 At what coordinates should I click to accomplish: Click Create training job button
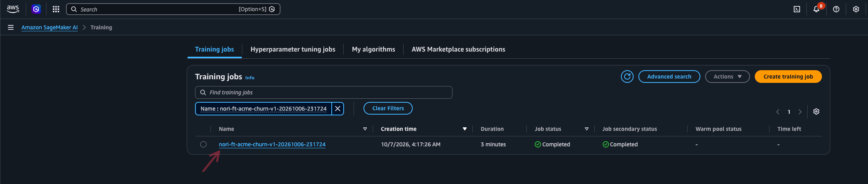(788, 77)
